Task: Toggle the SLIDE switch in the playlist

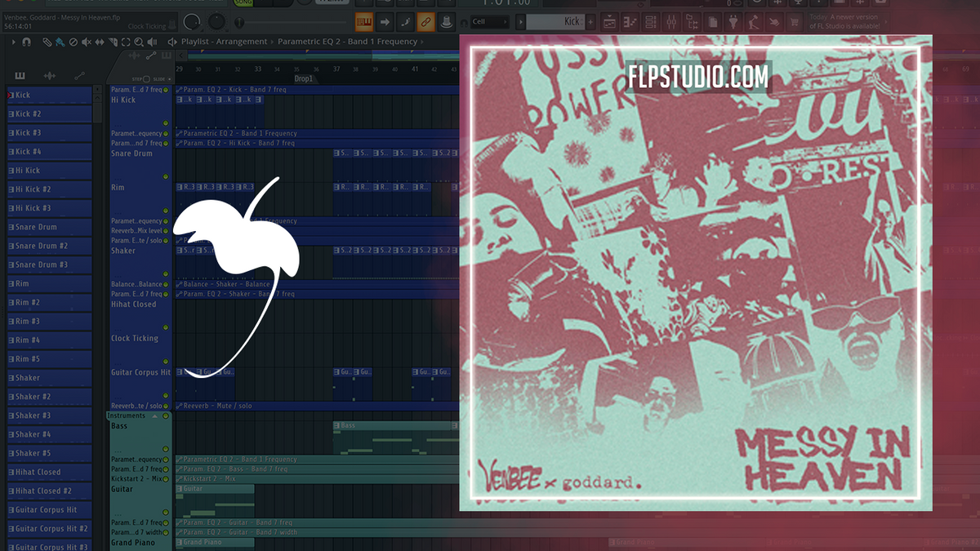Action: tap(170, 79)
